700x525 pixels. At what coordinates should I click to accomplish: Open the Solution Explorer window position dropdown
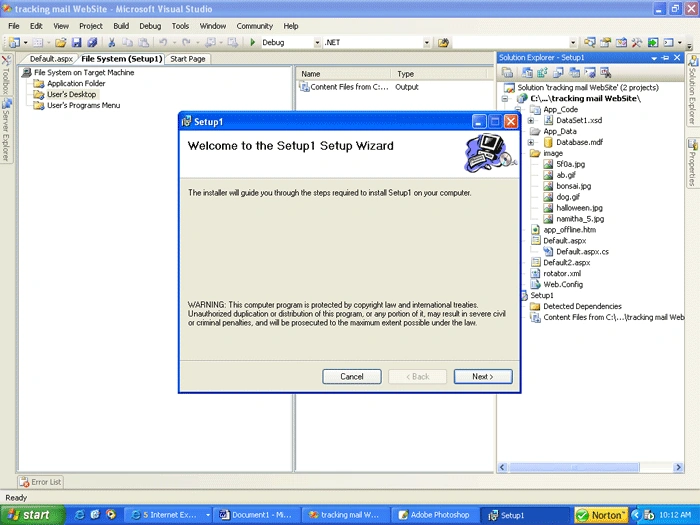point(654,58)
